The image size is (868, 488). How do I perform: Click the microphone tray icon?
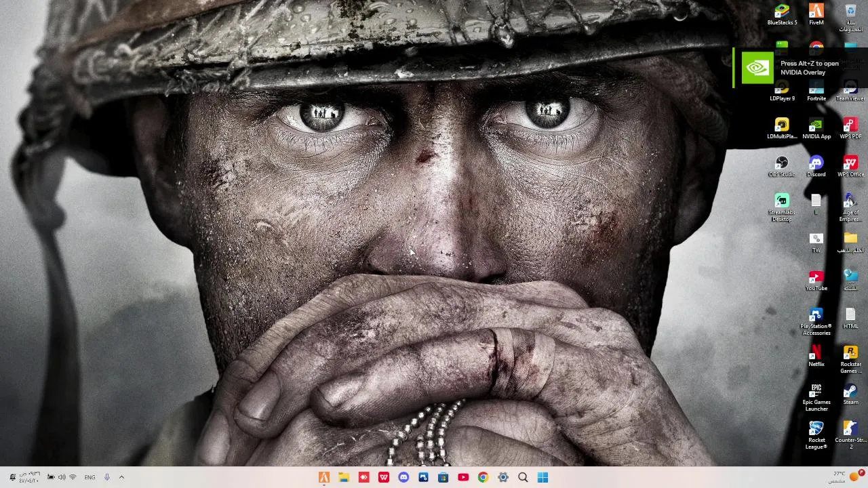point(106,477)
